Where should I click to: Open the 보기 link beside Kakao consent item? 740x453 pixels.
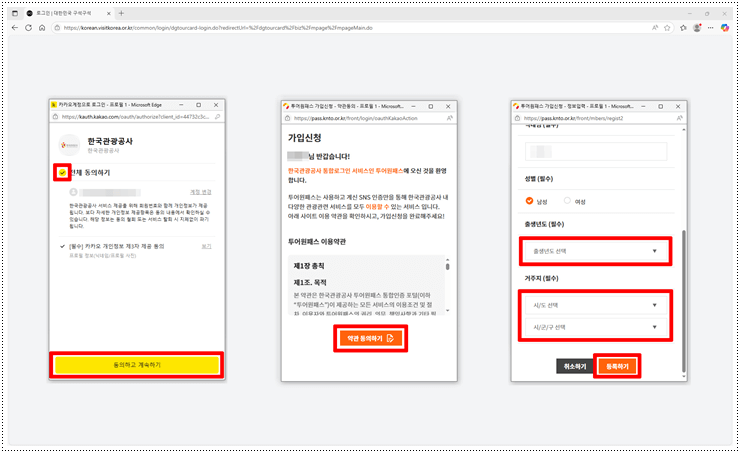[206, 246]
